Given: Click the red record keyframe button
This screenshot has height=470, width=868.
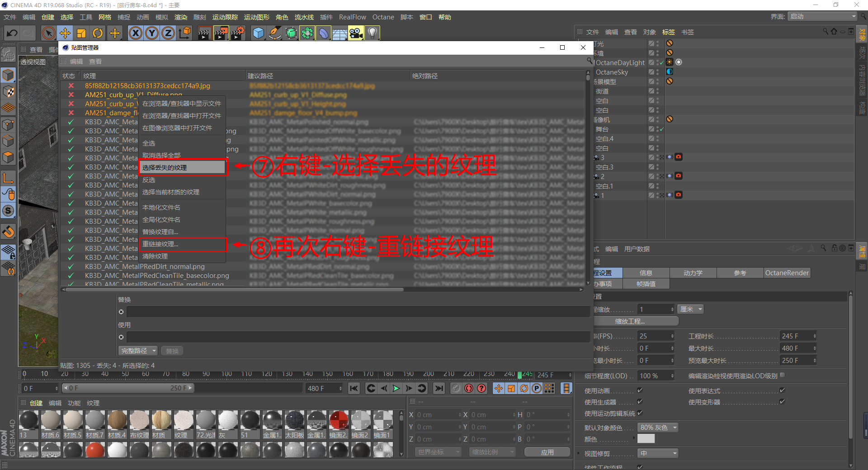Looking at the screenshot, I should point(469,388).
